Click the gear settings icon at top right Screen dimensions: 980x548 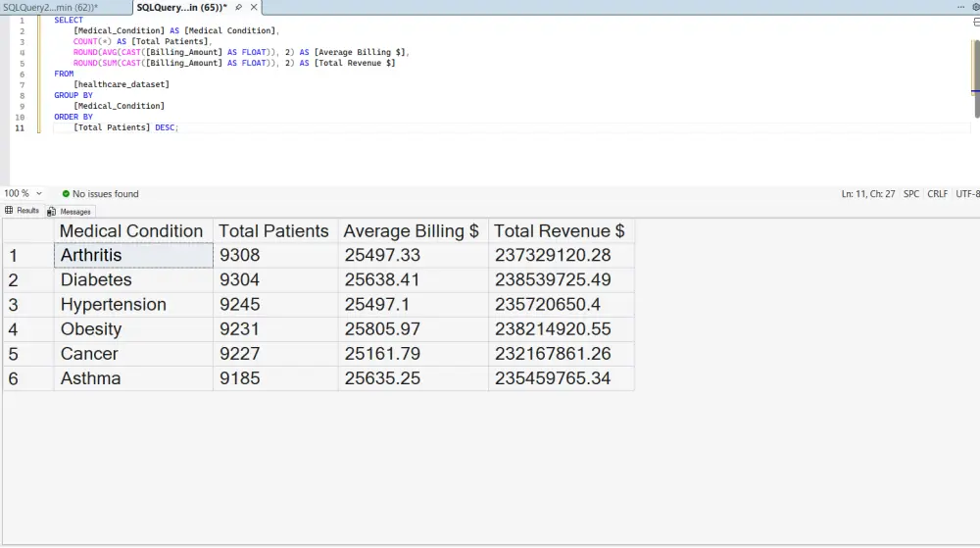pos(976,7)
